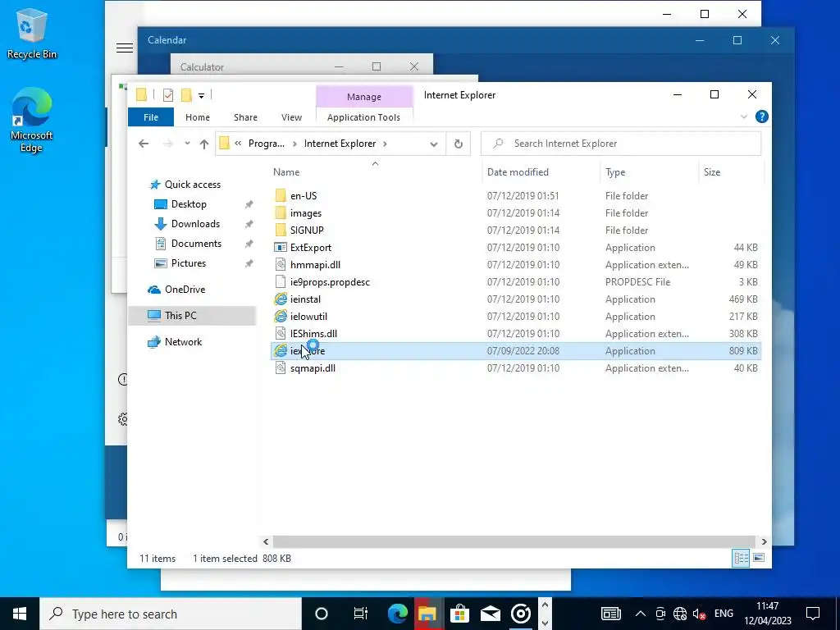Select OneDrive in the navigation pane
Screen dimensions: 840x630
(185, 290)
